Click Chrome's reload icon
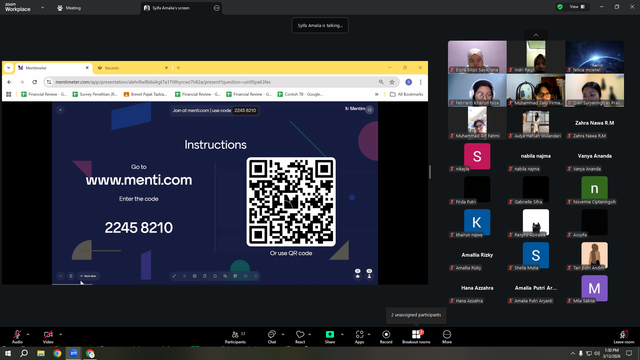Screen dimensions: 640x360 35,82
